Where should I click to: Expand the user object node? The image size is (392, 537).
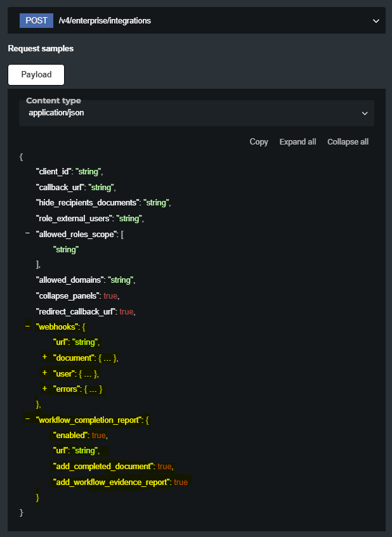click(45, 373)
